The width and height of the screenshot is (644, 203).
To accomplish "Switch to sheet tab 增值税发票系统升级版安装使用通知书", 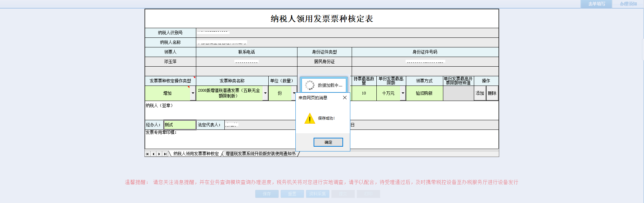I will [x=260, y=154].
